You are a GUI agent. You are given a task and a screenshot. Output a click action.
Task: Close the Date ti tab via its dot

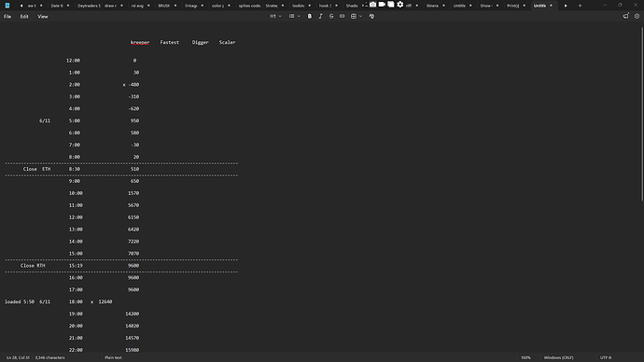(x=68, y=6)
